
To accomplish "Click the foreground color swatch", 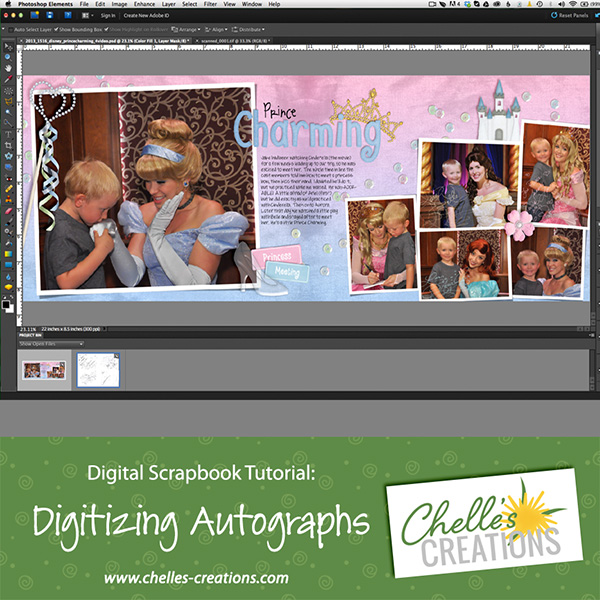I will point(6,305).
